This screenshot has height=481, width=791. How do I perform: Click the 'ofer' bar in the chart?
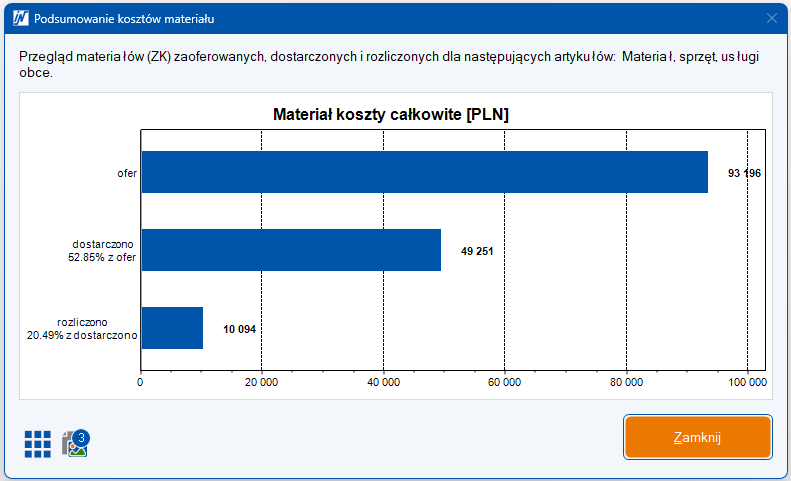tap(424, 173)
